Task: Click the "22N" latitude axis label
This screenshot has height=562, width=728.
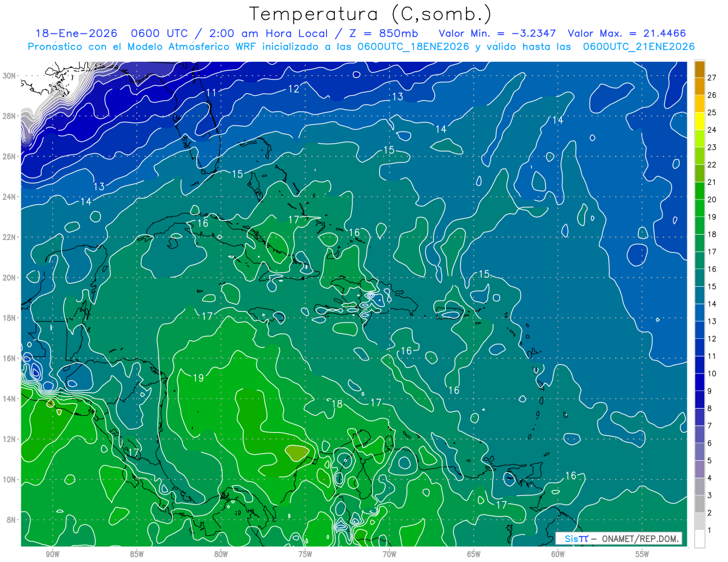Action: pyautogui.click(x=10, y=237)
